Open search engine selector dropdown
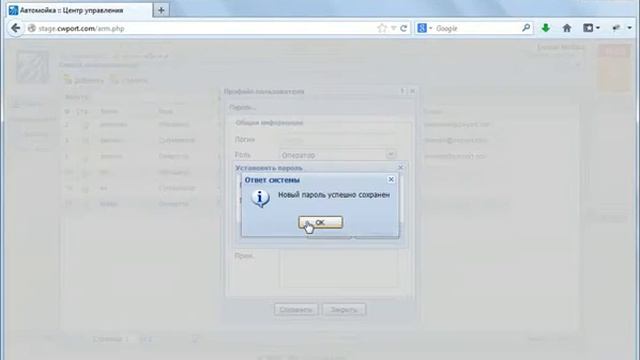Image resolution: width=640 pixels, height=360 pixels. pyautogui.click(x=425, y=28)
